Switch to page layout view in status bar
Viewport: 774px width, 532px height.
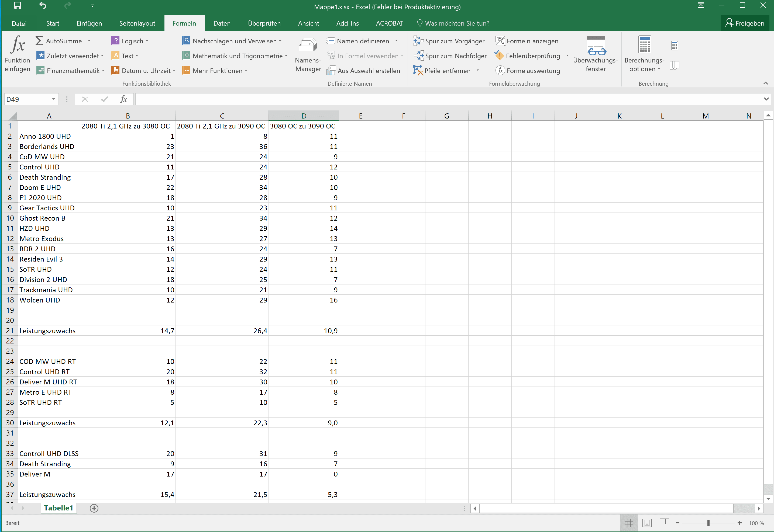(646, 523)
